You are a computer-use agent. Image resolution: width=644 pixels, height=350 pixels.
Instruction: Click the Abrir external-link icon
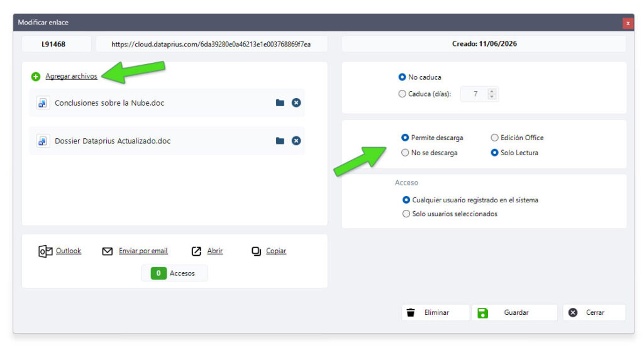pos(196,251)
